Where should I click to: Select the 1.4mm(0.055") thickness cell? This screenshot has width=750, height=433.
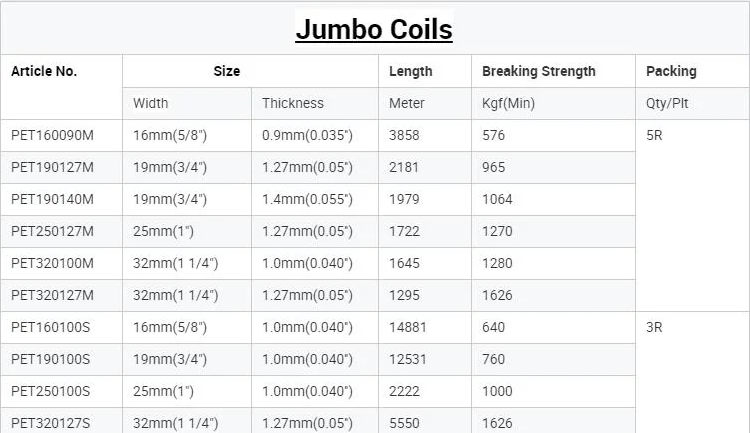point(307,199)
